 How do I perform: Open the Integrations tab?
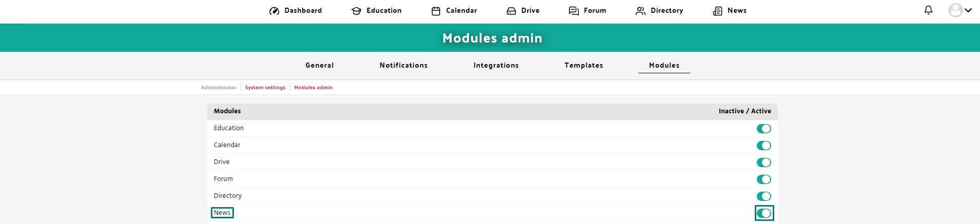(x=496, y=65)
